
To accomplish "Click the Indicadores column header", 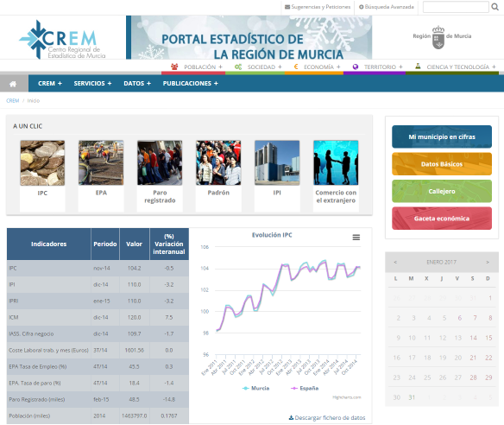I will 49,244.
